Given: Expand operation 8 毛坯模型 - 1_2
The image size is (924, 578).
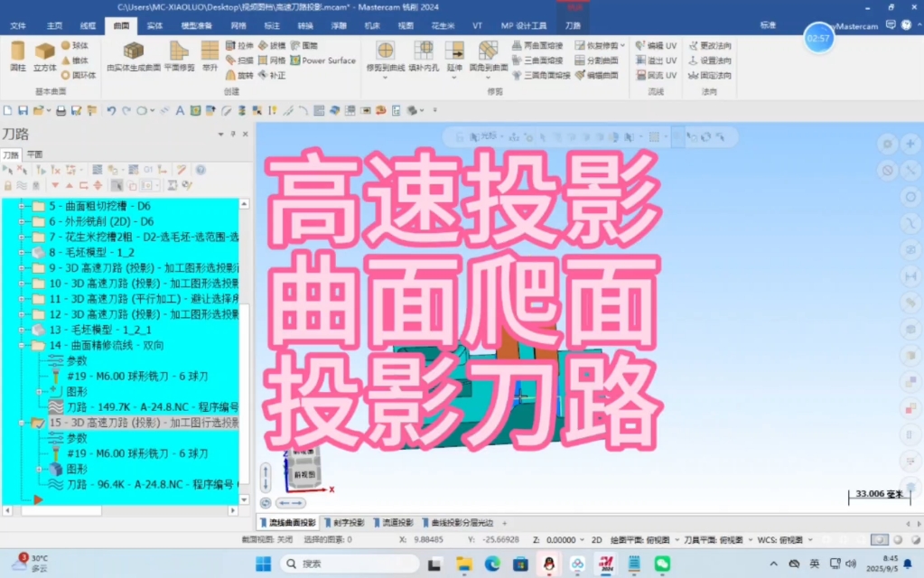Looking at the screenshot, I should click(x=22, y=253).
